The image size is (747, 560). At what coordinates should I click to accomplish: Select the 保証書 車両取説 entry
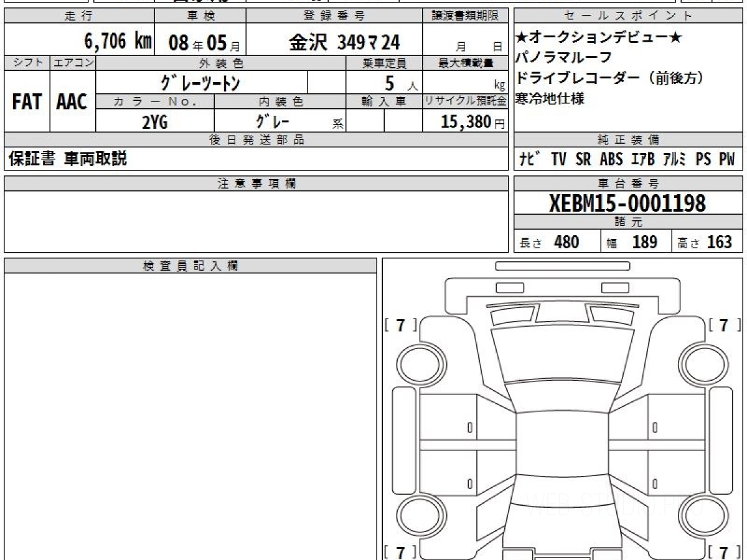[x=67, y=159]
